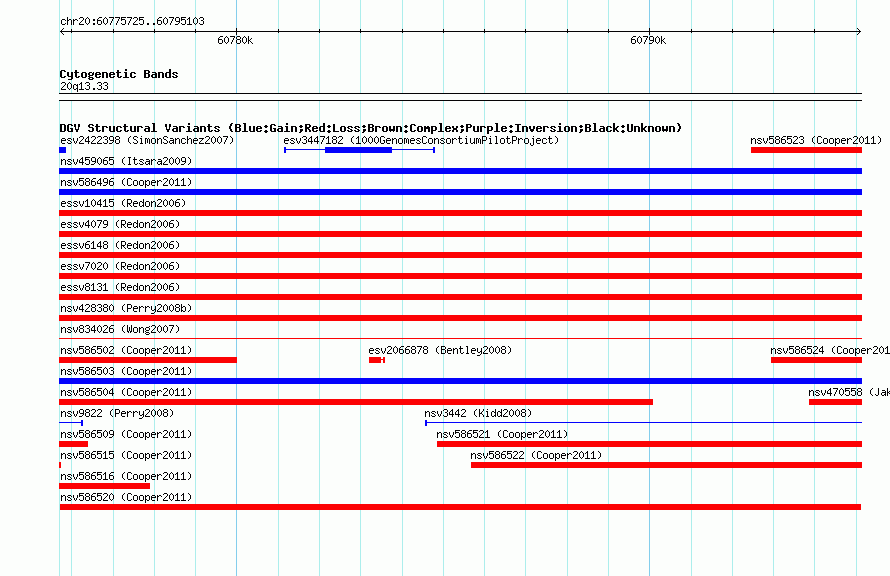The image size is (890, 576).
Task: Select the red nsv586516 loss bar
Action: 104,486
